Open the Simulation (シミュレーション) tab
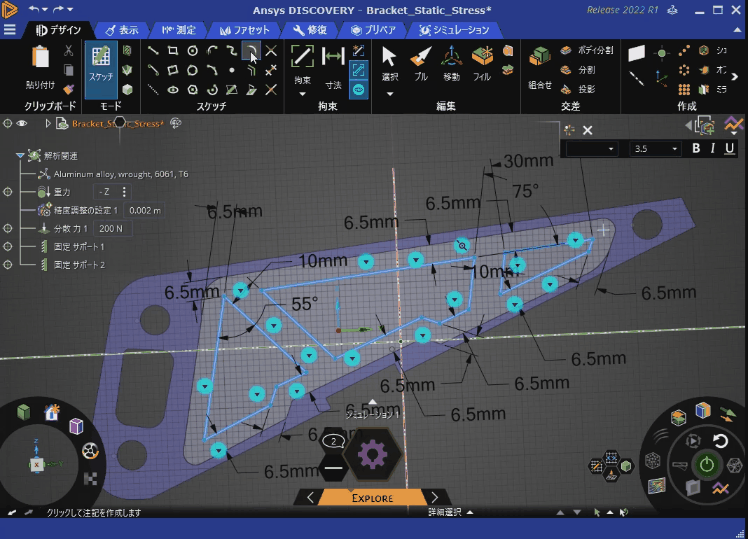 (x=454, y=30)
